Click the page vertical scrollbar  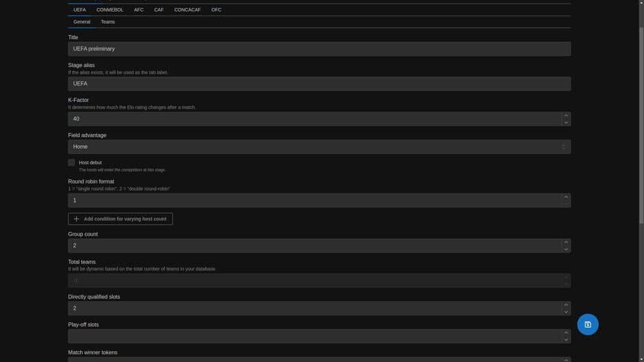[x=641, y=125]
